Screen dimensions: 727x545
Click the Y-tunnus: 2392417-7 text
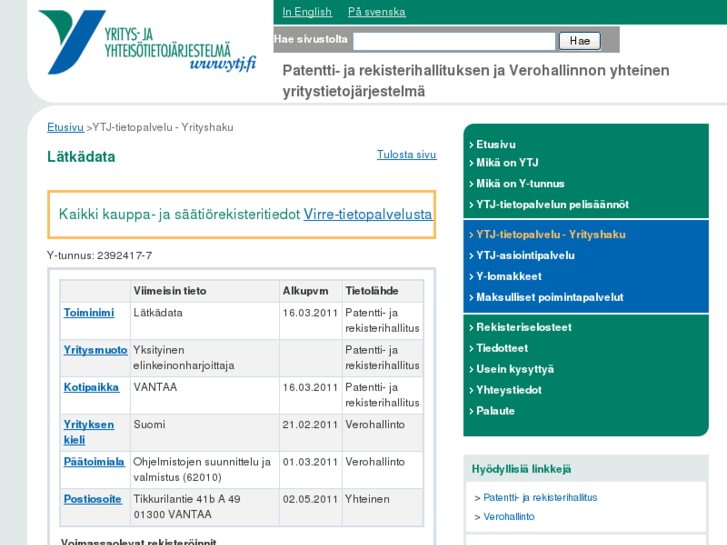tap(99, 256)
